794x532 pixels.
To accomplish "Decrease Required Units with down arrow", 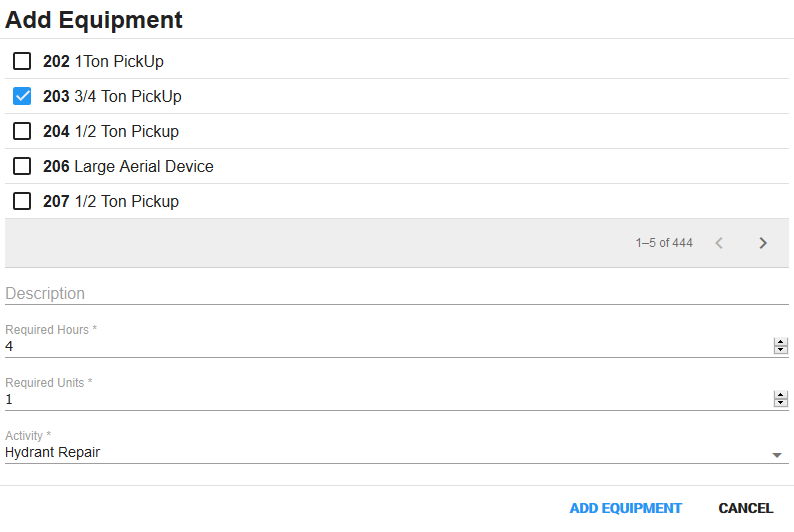I will click(781, 403).
